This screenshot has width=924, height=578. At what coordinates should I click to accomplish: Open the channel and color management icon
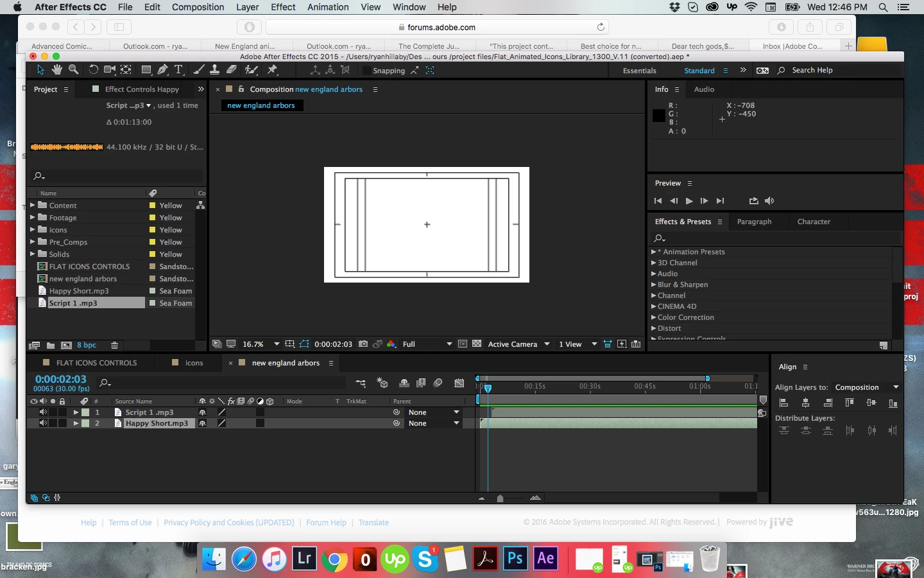(x=391, y=344)
